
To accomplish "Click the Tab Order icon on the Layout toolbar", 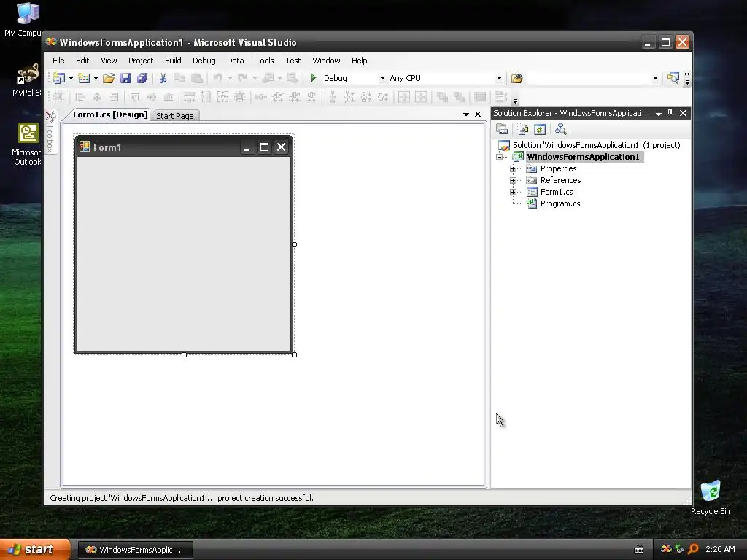I will pyautogui.click(x=500, y=97).
